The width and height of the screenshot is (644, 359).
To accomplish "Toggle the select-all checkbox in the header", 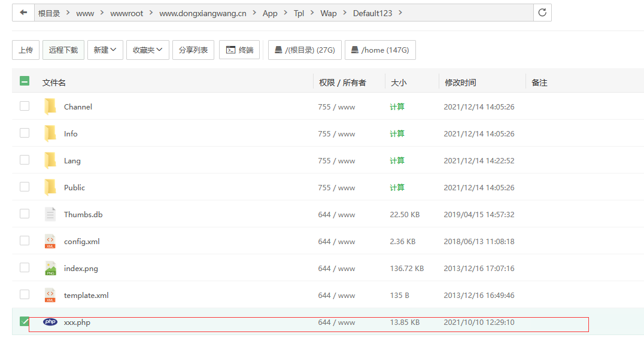I will click(x=25, y=81).
